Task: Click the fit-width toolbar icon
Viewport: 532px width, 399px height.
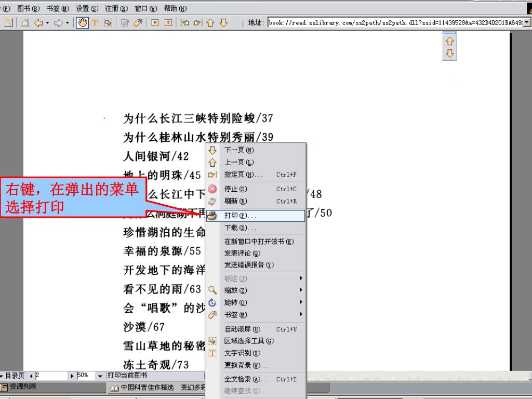Action: pos(155,23)
